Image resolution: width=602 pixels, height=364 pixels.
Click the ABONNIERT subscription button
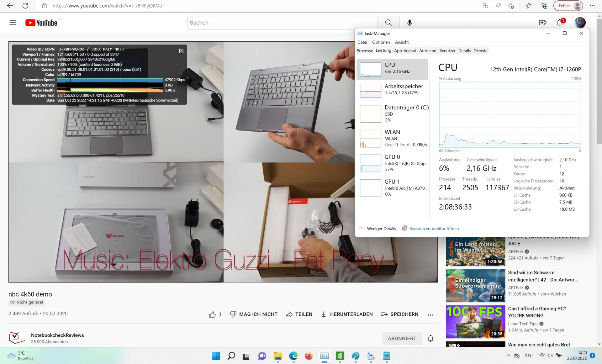(402, 338)
